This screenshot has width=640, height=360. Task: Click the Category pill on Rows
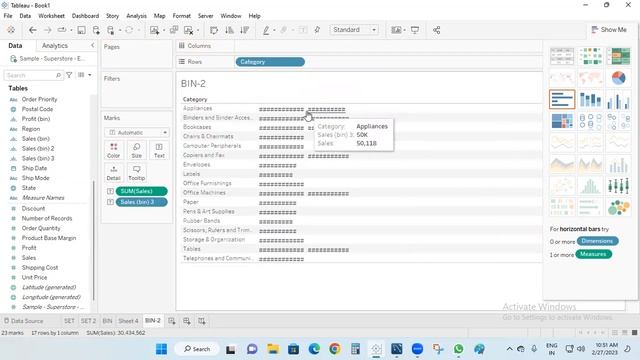point(270,62)
